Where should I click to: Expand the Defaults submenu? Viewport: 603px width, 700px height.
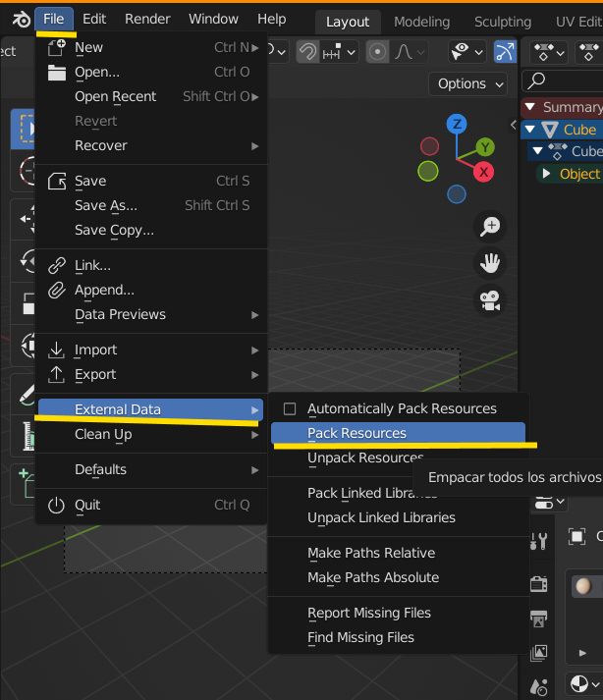(x=151, y=469)
